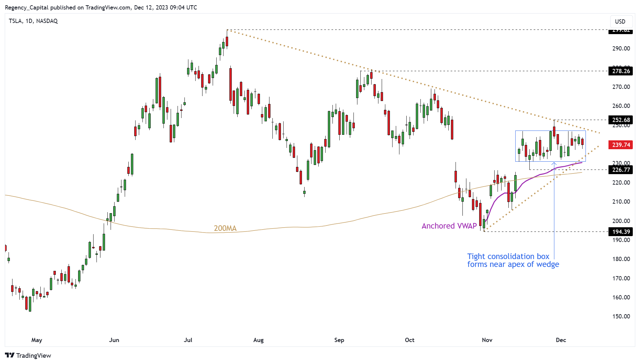
Task: Click the 252.68 price label
Action: [620, 120]
